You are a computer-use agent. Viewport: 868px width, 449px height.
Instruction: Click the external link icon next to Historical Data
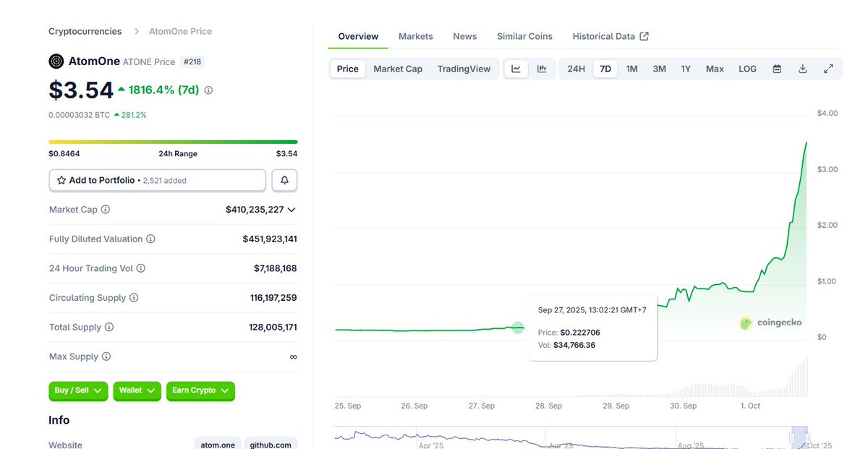[x=644, y=36]
